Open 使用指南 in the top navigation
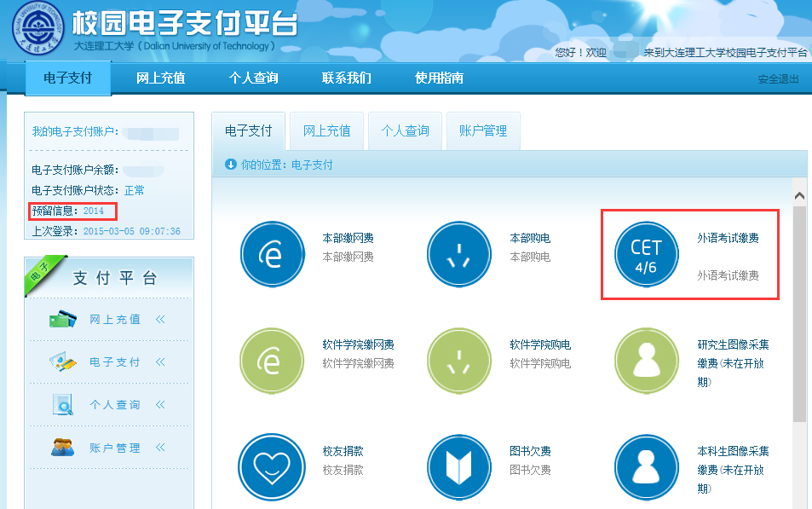Image resolution: width=812 pixels, height=509 pixels. pyautogui.click(x=439, y=78)
